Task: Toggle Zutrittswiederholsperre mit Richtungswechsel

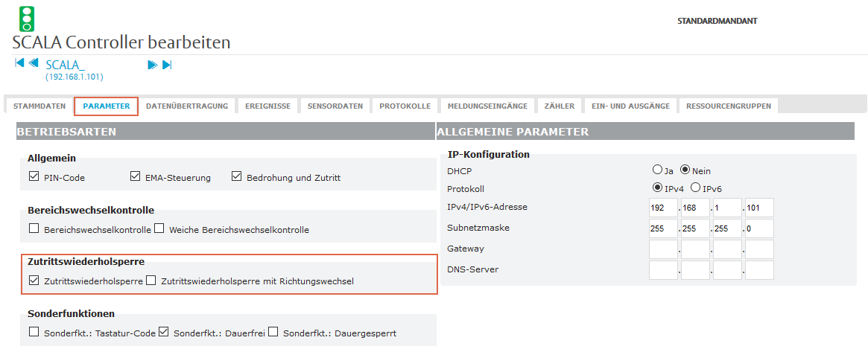Action: pos(151,281)
